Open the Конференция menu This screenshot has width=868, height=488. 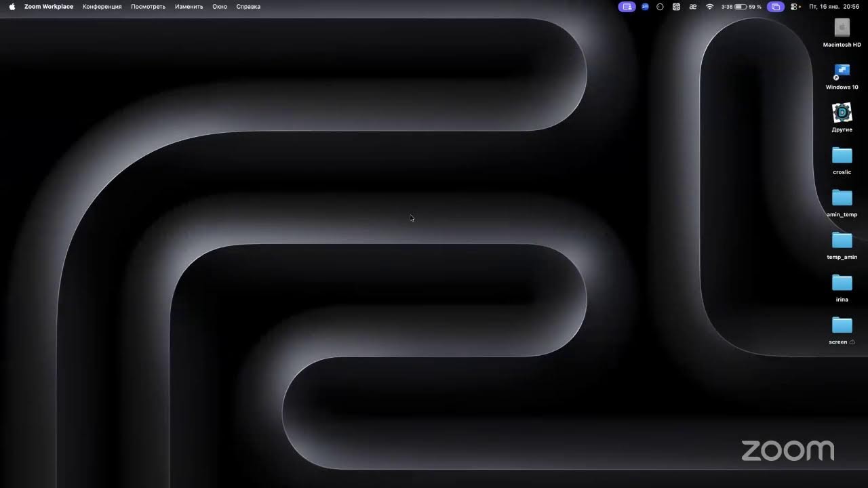(x=102, y=7)
